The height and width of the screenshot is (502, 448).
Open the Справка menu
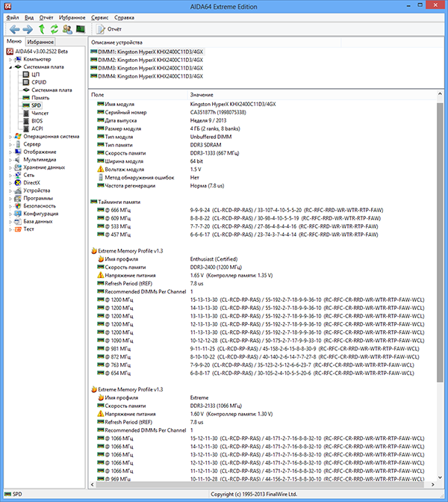pos(124,18)
